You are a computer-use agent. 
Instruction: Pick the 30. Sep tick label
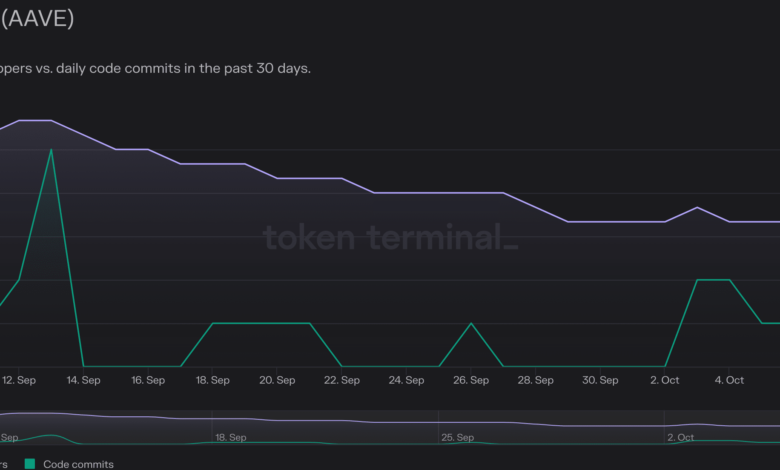pyautogui.click(x=600, y=380)
